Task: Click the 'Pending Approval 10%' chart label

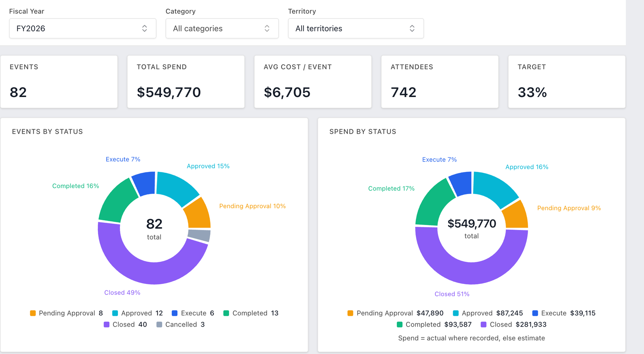Action: point(252,206)
